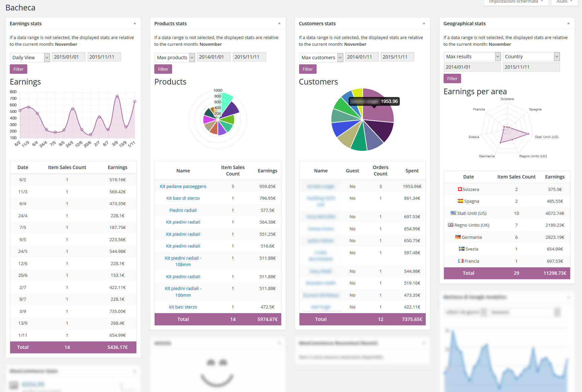Open the Daily View dropdown
Image resolution: width=582 pixels, height=392 pixels.
pos(30,58)
